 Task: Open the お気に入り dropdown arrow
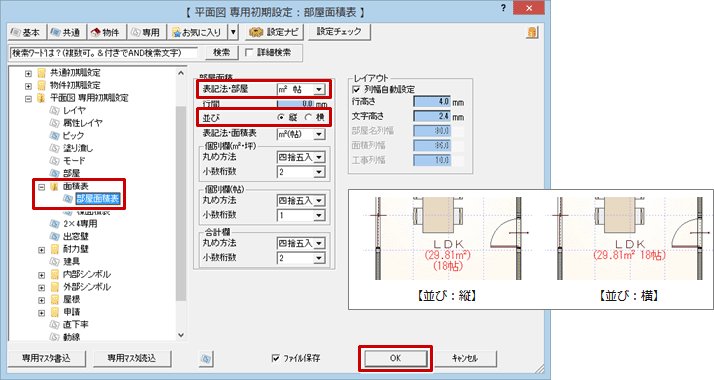pos(233,32)
